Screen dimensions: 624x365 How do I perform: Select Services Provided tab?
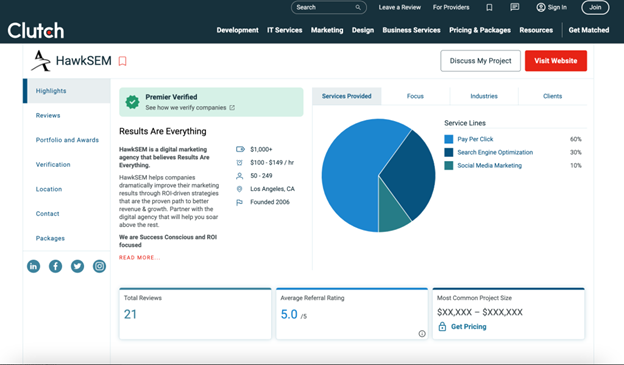[x=347, y=96]
